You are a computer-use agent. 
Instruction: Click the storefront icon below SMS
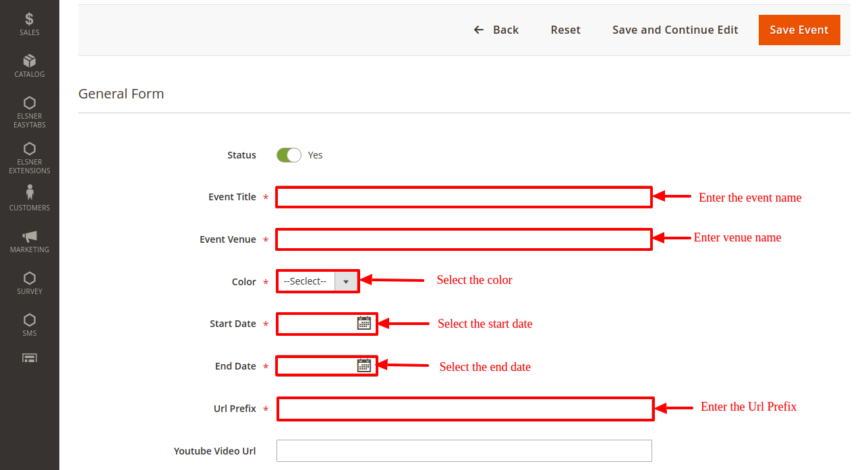29,358
